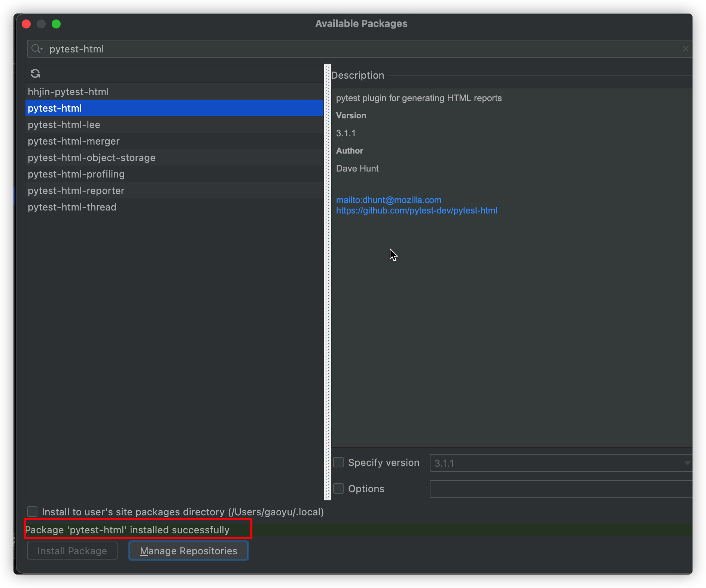Select the pytest-html package row
Screen dimensions: 706x588
pyautogui.click(x=174, y=108)
